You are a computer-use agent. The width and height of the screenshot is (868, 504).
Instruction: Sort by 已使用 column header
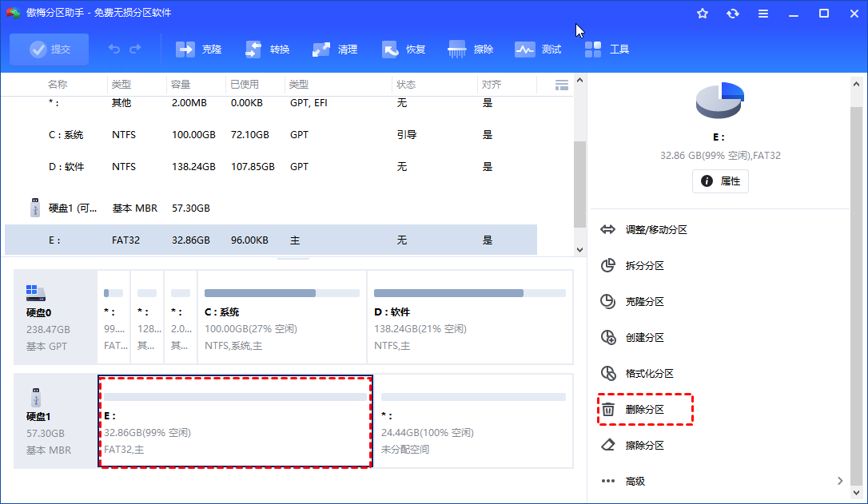(244, 85)
